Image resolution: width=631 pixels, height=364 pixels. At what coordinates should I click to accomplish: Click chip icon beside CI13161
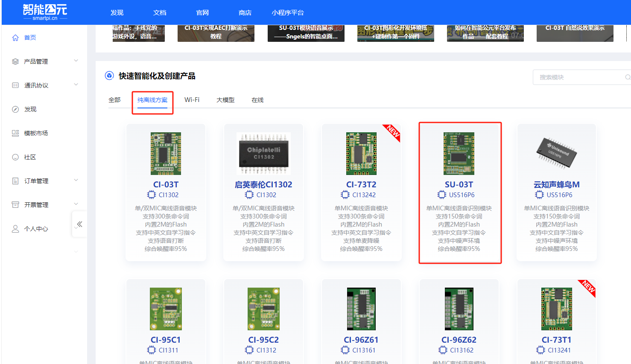pos(345,350)
